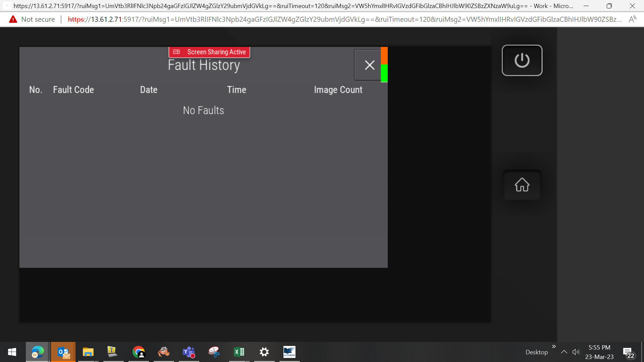Click the Date column header
The height and width of the screenshot is (362, 644).
149,90
